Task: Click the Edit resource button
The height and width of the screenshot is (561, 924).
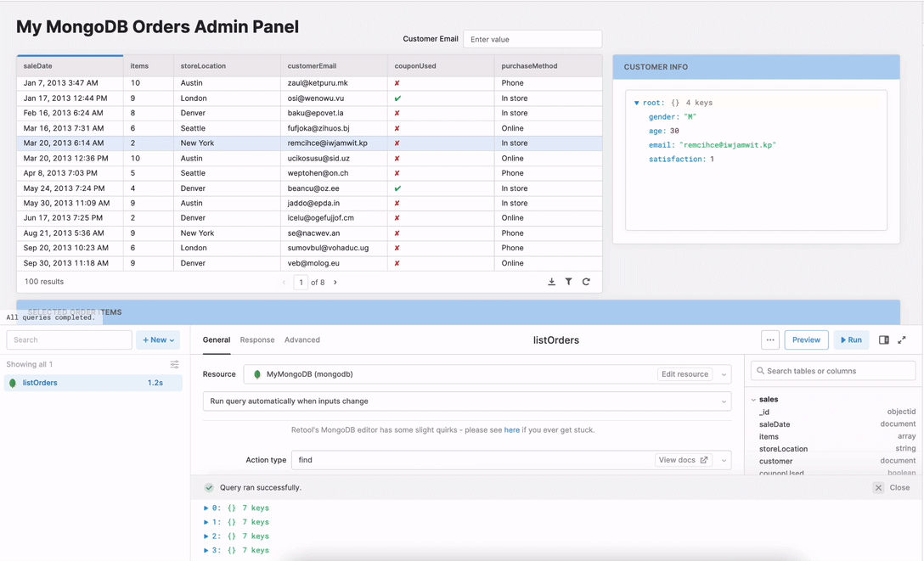Action: coord(685,374)
